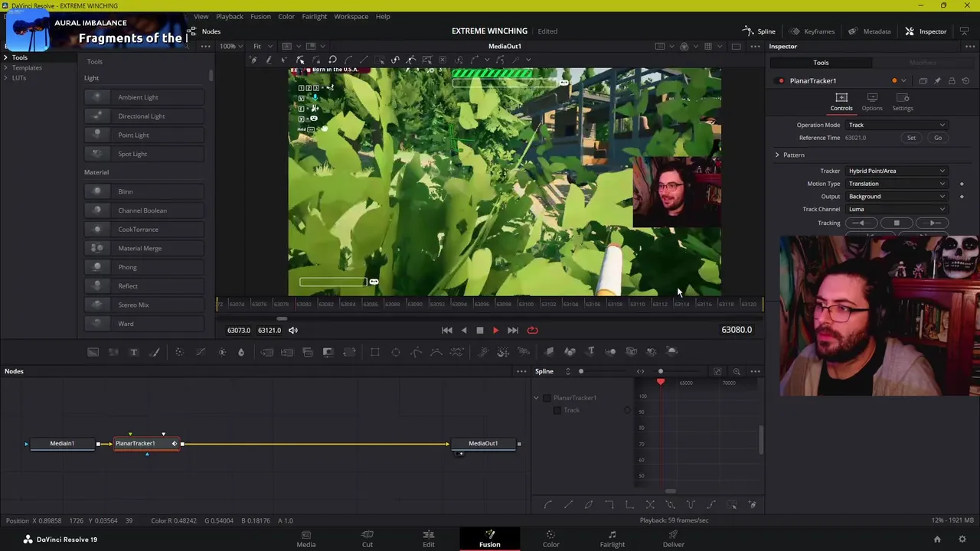Image resolution: width=980 pixels, height=551 pixels.
Task: Click the mute audio speaker icon
Action: tap(293, 331)
